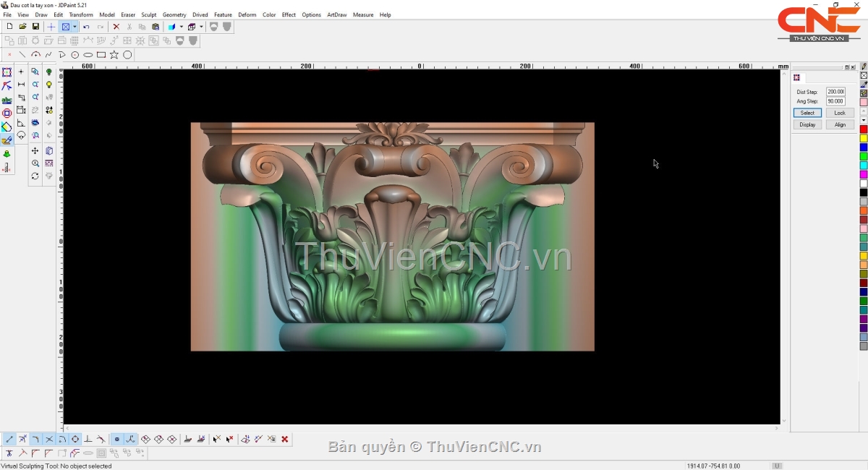Click the yellow light bulb icon
Image resolution: width=868 pixels, height=470 pixels.
pyautogui.click(x=49, y=85)
